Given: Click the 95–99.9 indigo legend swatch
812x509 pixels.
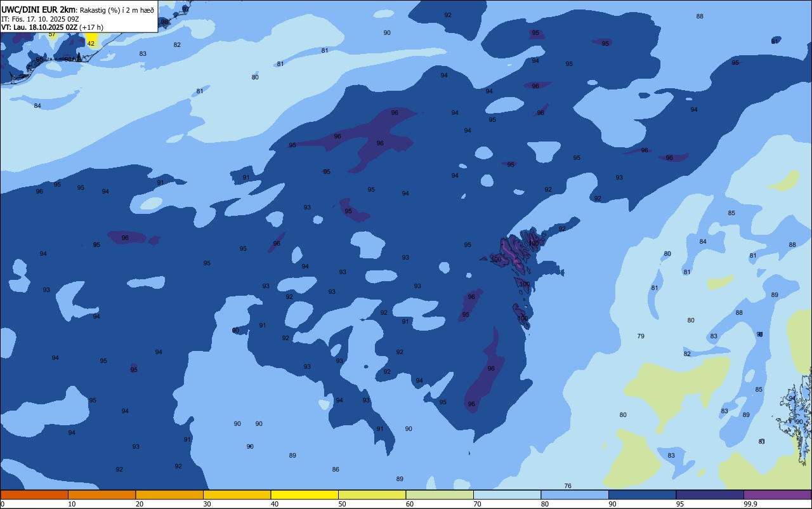Looking at the screenshot, I should coord(710,494).
